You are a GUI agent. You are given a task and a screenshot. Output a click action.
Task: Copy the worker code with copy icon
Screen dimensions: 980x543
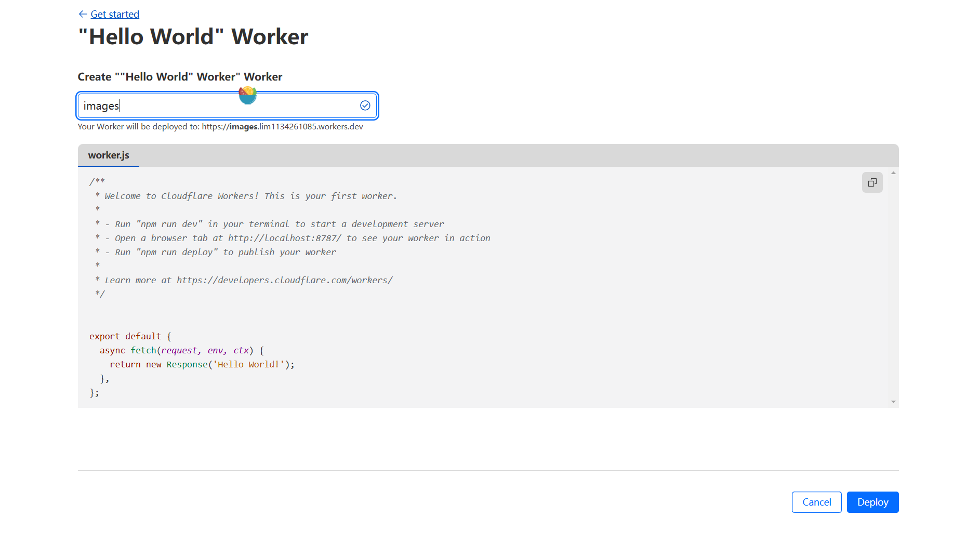click(872, 182)
